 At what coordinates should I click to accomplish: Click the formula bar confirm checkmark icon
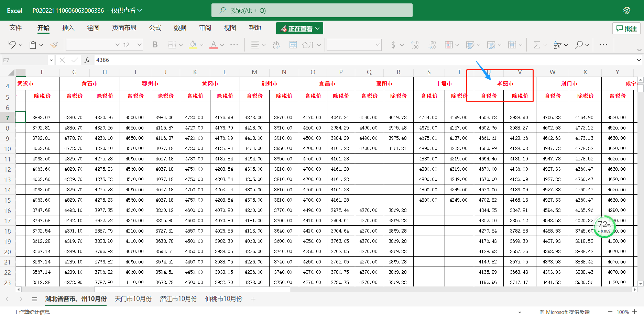(74, 60)
